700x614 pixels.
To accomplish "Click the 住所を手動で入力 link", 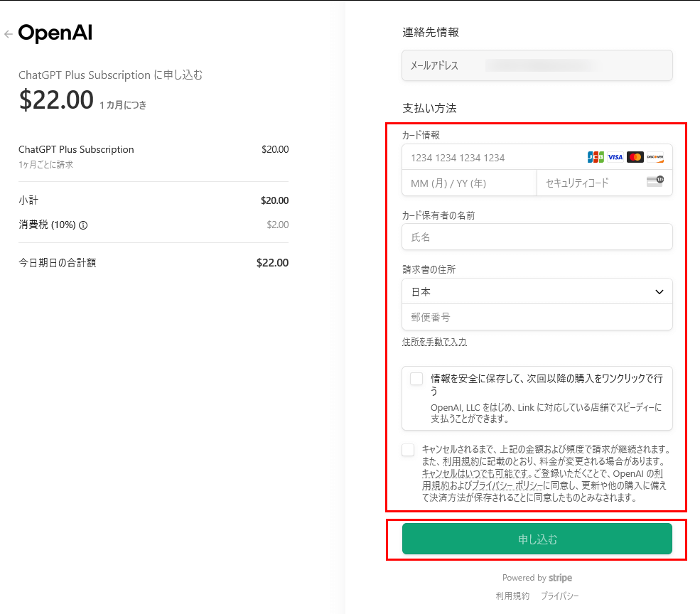I will point(434,342).
